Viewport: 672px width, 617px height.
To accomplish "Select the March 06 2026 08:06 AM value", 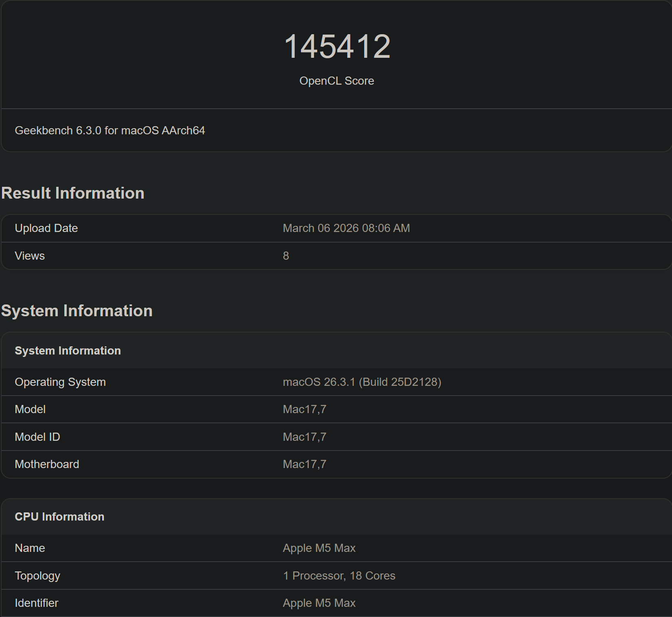I will pyautogui.click(x=346, y=228).
